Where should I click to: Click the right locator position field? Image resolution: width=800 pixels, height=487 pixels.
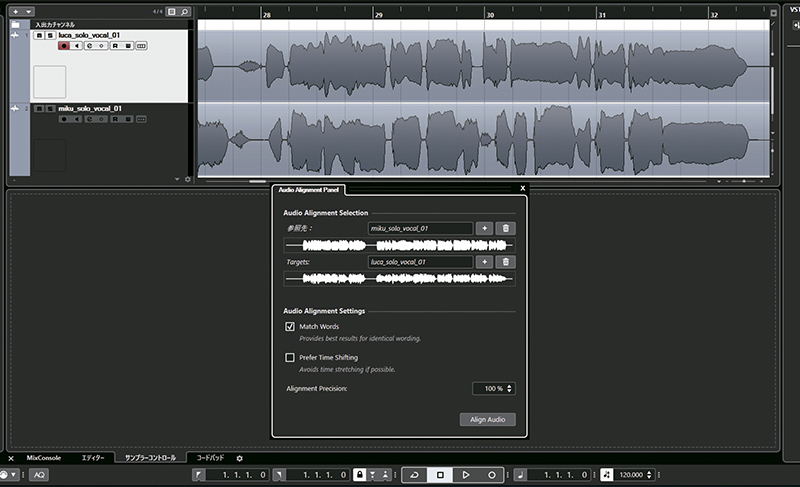pos(319,475)
